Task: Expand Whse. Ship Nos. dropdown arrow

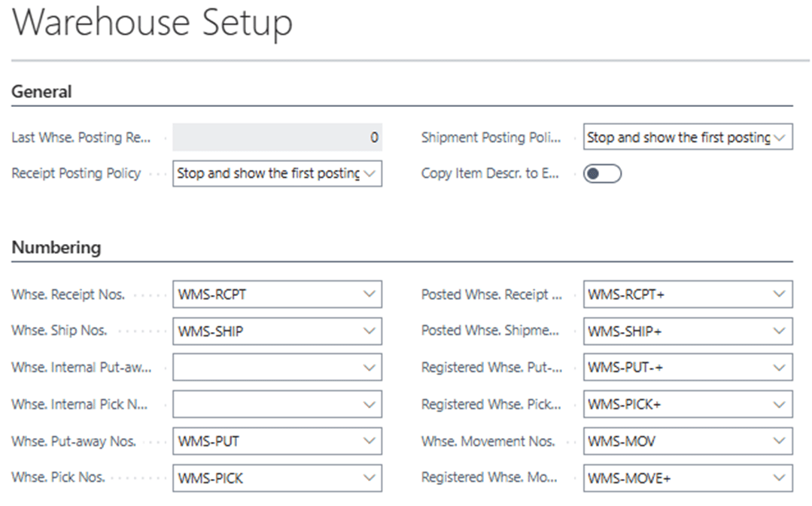Action: [369, 331]
